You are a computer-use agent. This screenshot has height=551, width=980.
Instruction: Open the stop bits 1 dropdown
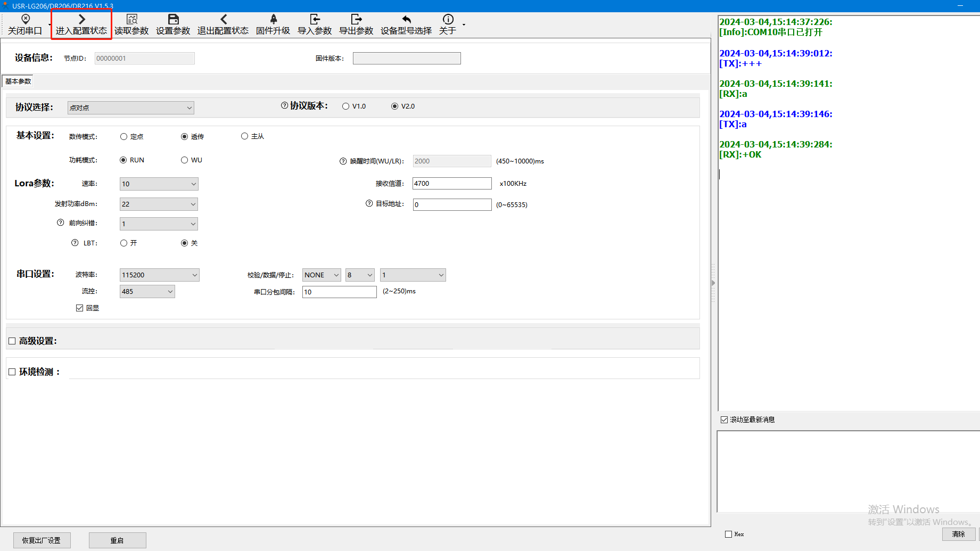[x=413, y=275]
